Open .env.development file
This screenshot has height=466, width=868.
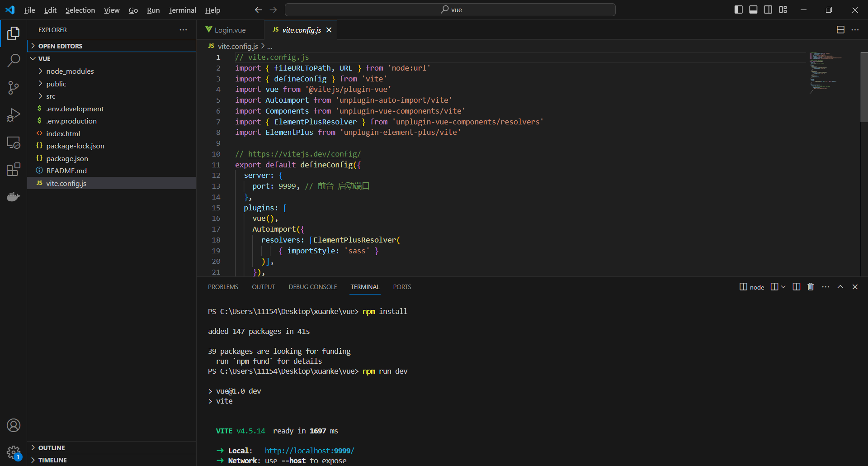coord(112,109)
